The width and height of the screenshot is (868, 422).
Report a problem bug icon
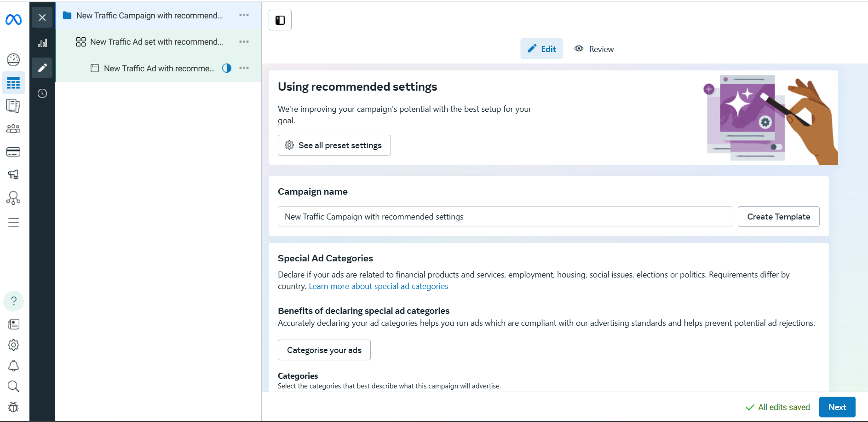tap(13, 407)
